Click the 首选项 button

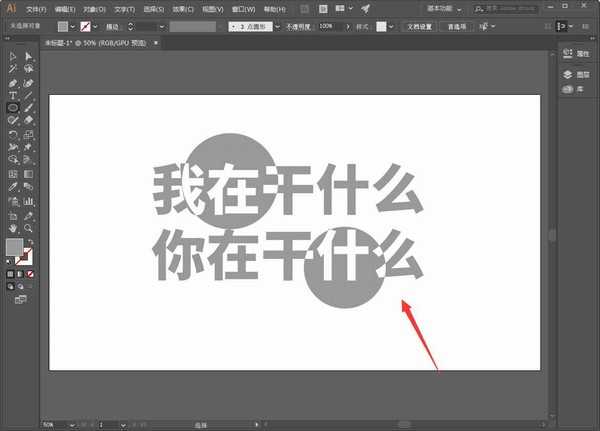click(x=457, y=25)
